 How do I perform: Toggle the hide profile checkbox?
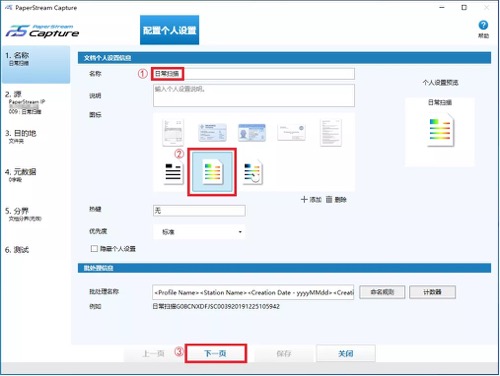click(94, 248)
